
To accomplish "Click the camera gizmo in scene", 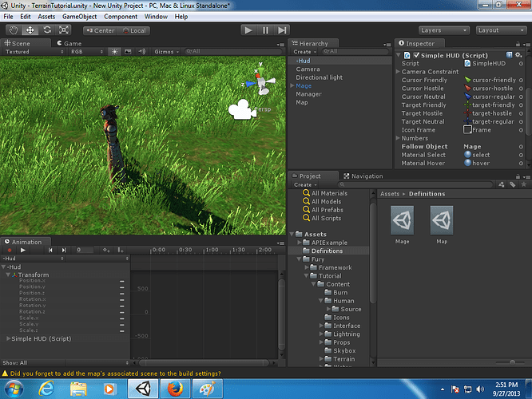I will click(242, 109).
